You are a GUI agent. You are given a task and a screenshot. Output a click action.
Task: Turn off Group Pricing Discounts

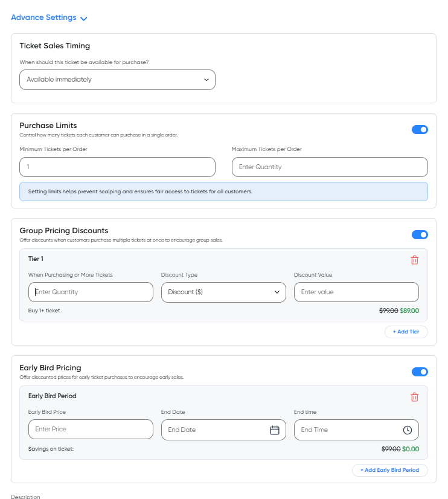click(x=420, y=234)
